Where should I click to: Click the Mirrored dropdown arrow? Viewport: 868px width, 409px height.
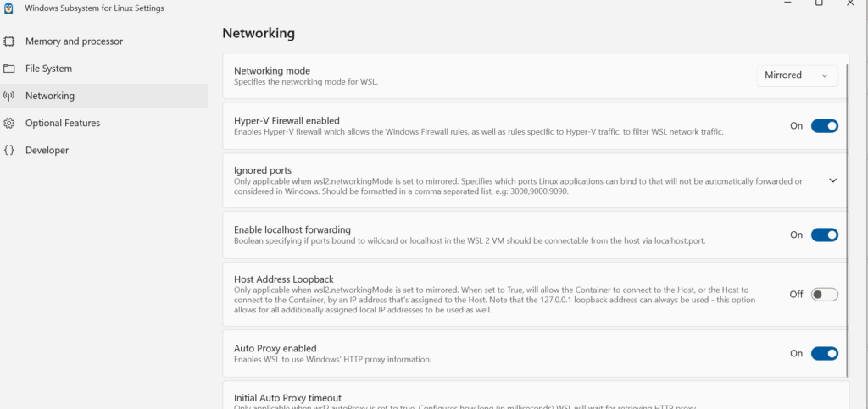click(x=825, y=75)
